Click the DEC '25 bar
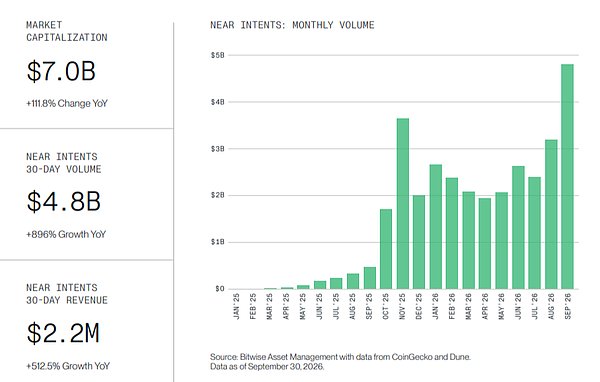This screenshot has height=382, width=600. tap(419, 242)
